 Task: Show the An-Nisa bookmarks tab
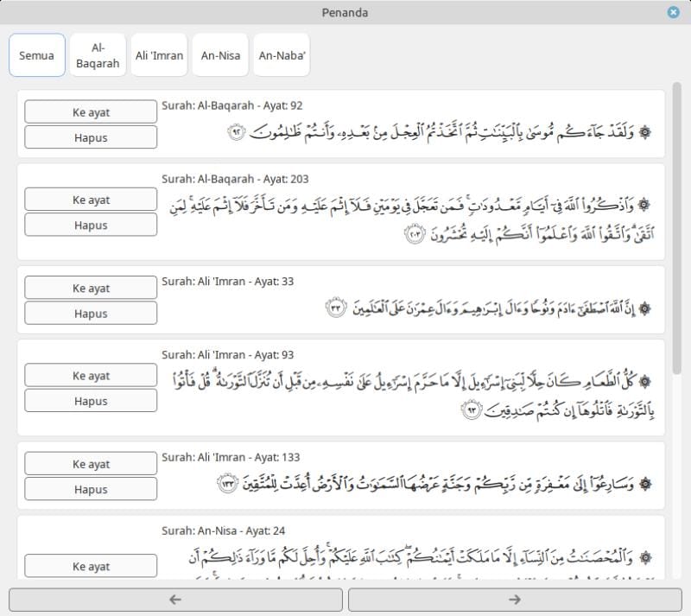click(x=220, y=55)
